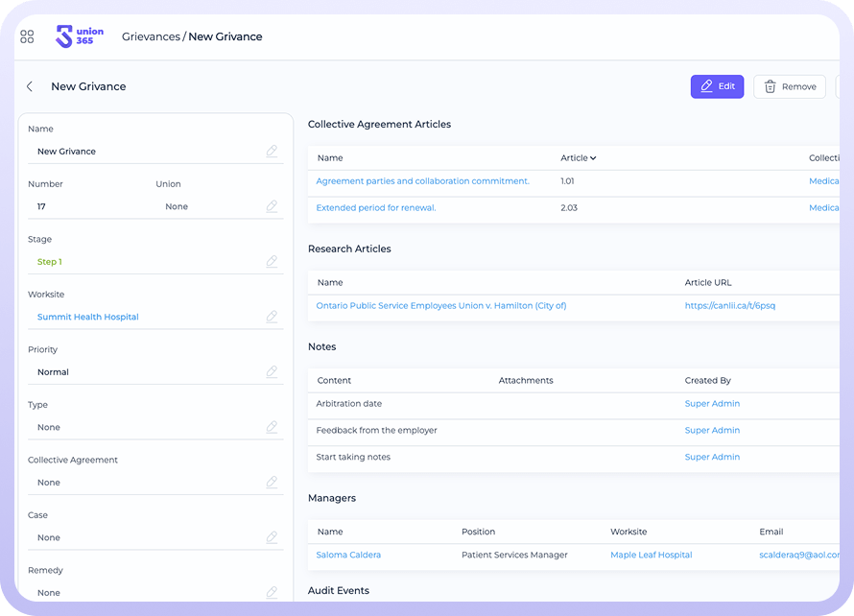Open the apps grid menu icon
The image size is (854, 616).
pos(27,36)
